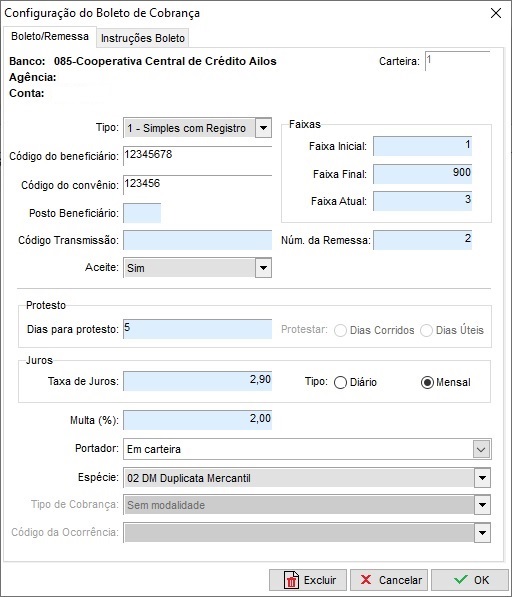Choose the Mensal interest type
Image resolution: width=512 pixels, height=597 pixels.
coord(427,382)
